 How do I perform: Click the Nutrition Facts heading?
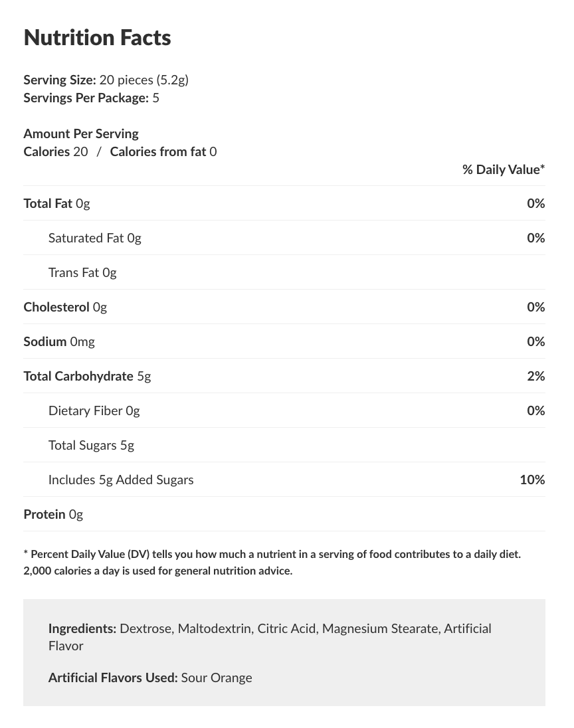(x=97, y=38)
